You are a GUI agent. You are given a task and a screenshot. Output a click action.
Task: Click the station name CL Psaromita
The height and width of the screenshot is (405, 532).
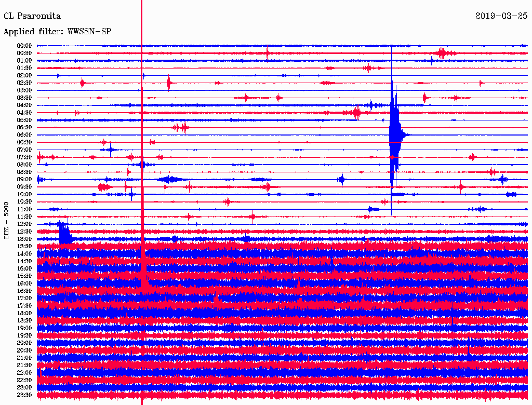(x=32, y=16)
